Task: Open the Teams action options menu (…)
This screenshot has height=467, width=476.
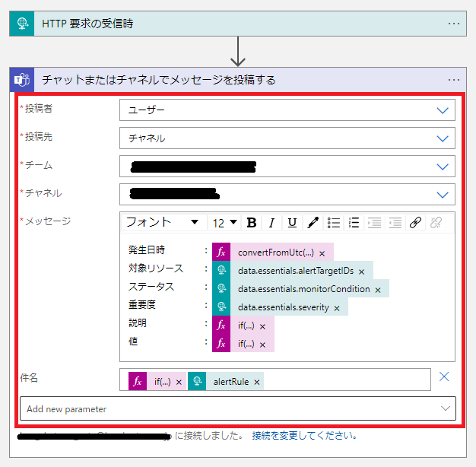Action: tap(453, 80)
